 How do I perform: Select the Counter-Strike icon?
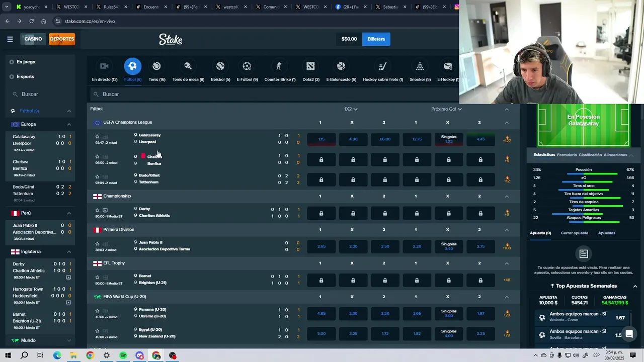[x=280, y=66]
